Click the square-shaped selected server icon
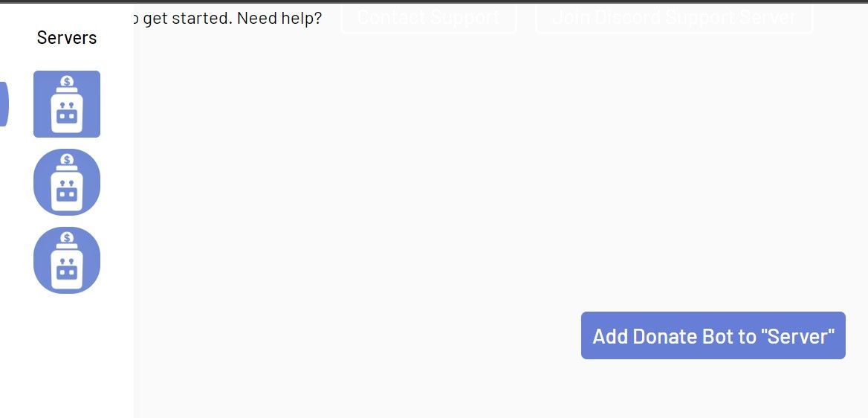868x418 pixels. [x=67, y=104]
